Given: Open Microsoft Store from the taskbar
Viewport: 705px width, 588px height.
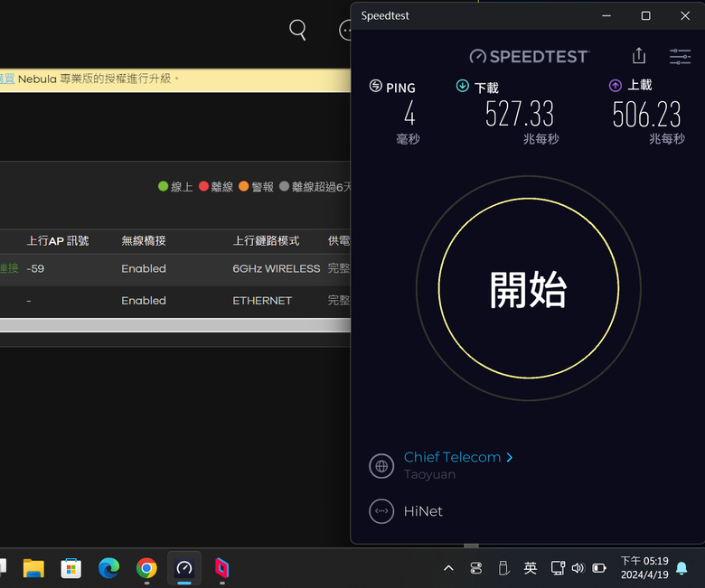Looking at the screenshot, I should click(71, 568).
